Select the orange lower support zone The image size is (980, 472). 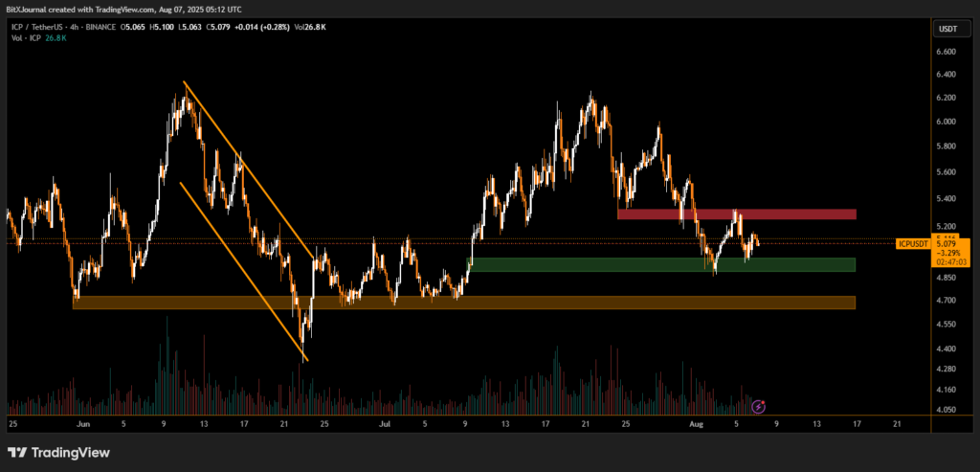pyautogui.click(x=463, y=303)
